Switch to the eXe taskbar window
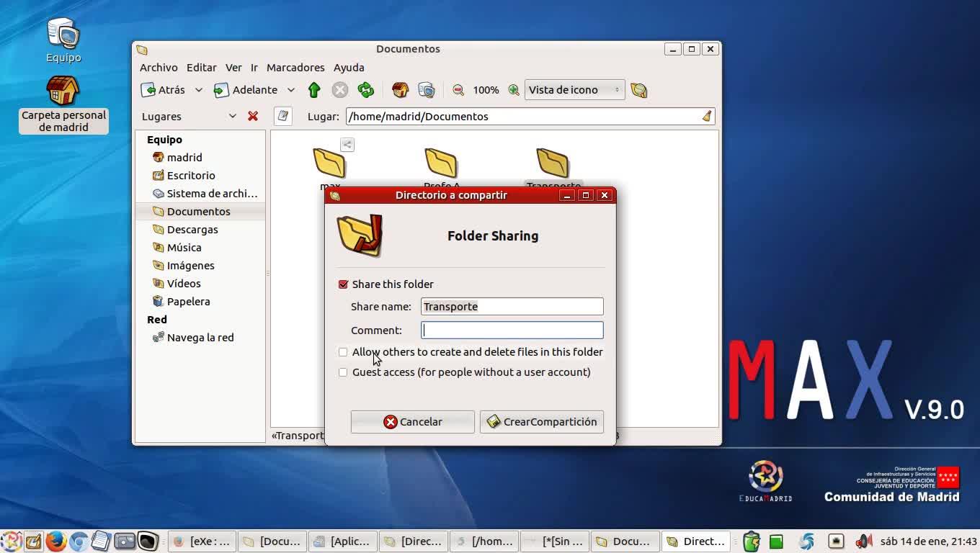 (x=202, y=541)
